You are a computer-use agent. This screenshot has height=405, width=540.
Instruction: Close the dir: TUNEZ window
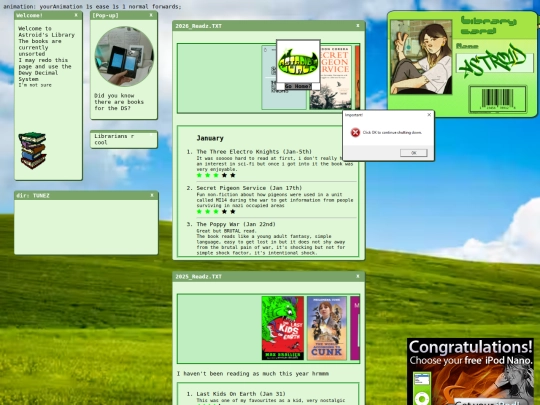coord(152,195)
